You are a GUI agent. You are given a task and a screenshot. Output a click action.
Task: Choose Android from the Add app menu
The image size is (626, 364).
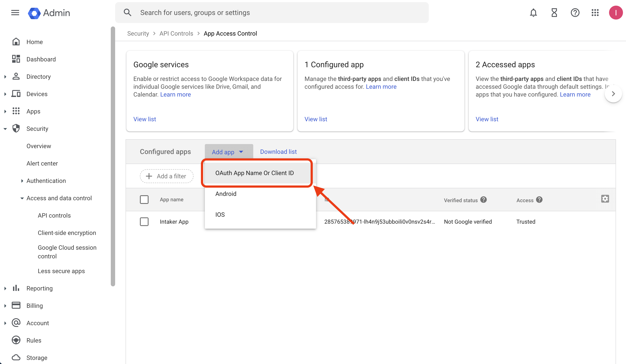tap(225, 194)
